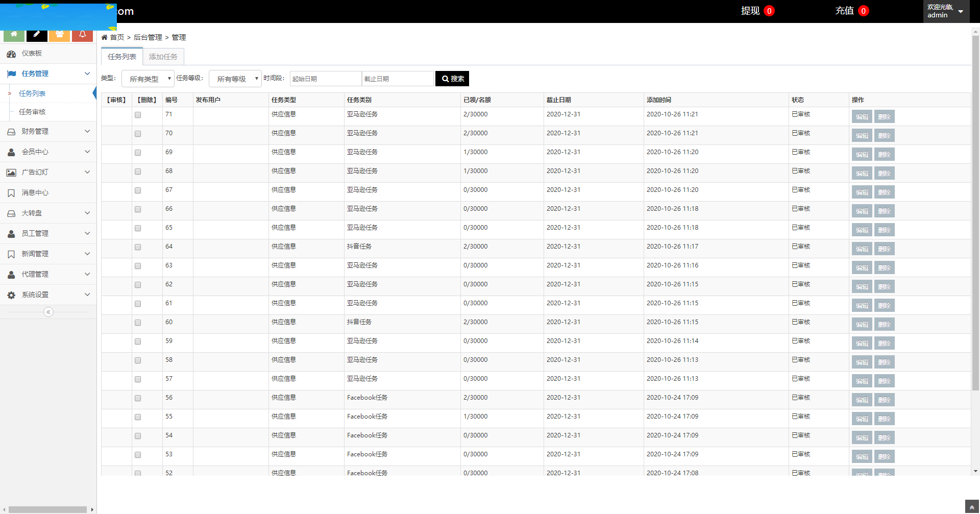
Task: Tick the delete checkbox for task 64
Action: [138, 247]
